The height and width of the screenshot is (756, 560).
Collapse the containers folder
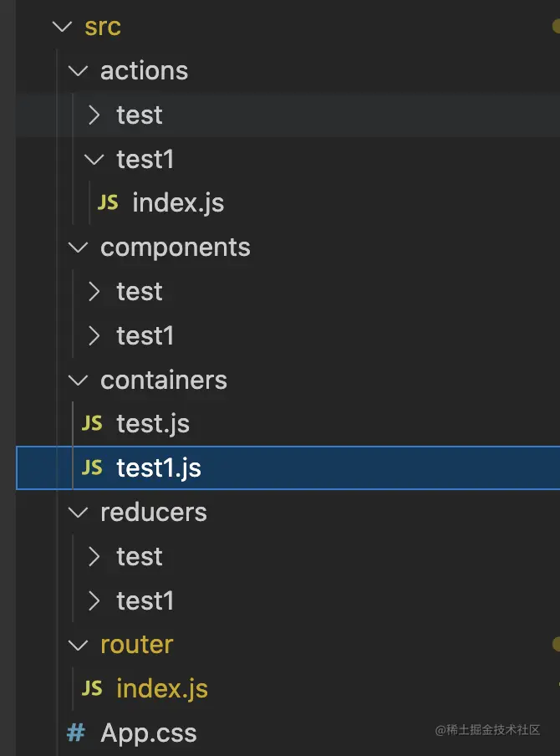tap(79, 381)
